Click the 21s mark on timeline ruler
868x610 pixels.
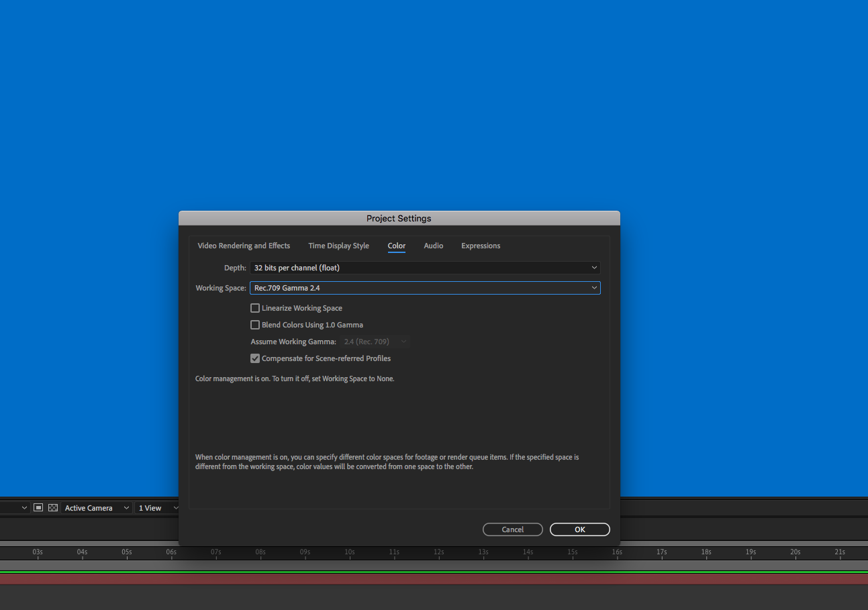[840, 552]
